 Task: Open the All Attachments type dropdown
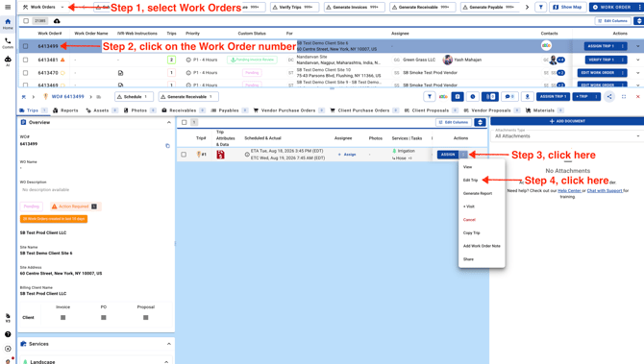click(x=567, y=134)
